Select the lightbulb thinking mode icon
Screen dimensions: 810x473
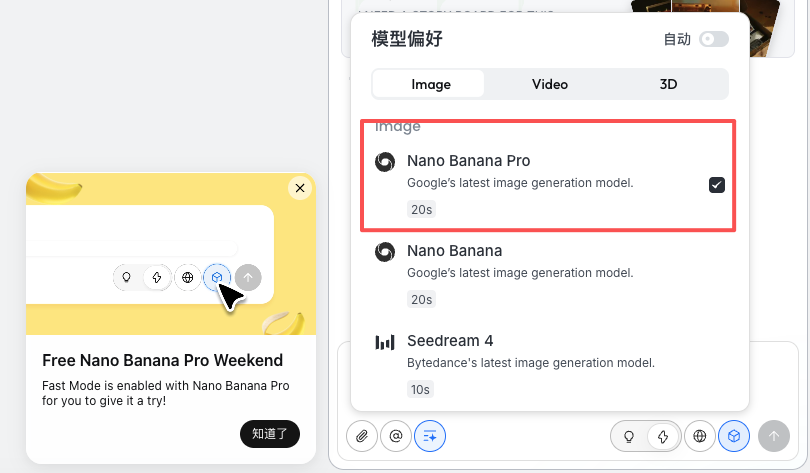pyautogui.click(x=629, y=436)
